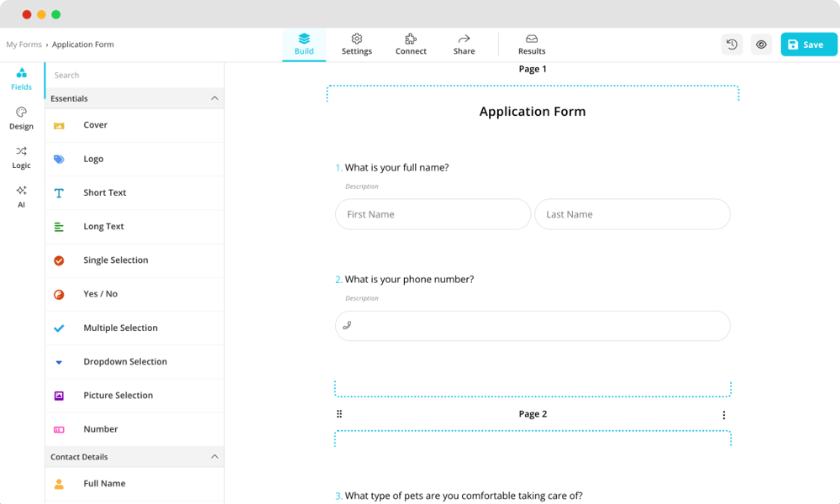Open the Logic panel in sidebar
Screen dimensions: 840x504
[22, 157]
